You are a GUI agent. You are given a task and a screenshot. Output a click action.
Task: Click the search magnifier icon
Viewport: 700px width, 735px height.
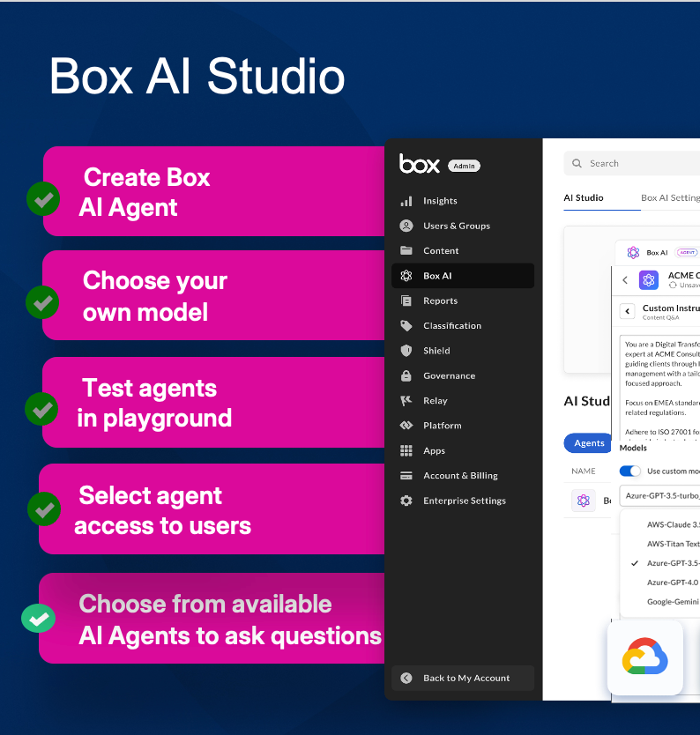coord(577,163)
